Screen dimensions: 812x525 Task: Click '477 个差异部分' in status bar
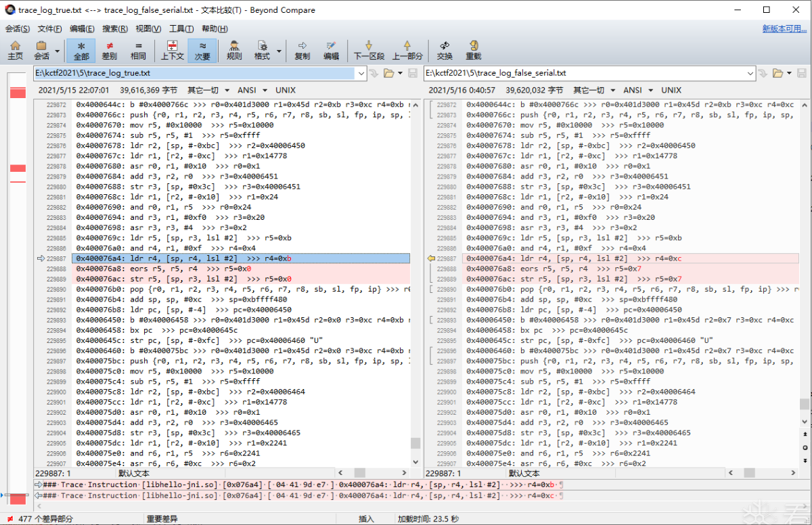point(45,519)
